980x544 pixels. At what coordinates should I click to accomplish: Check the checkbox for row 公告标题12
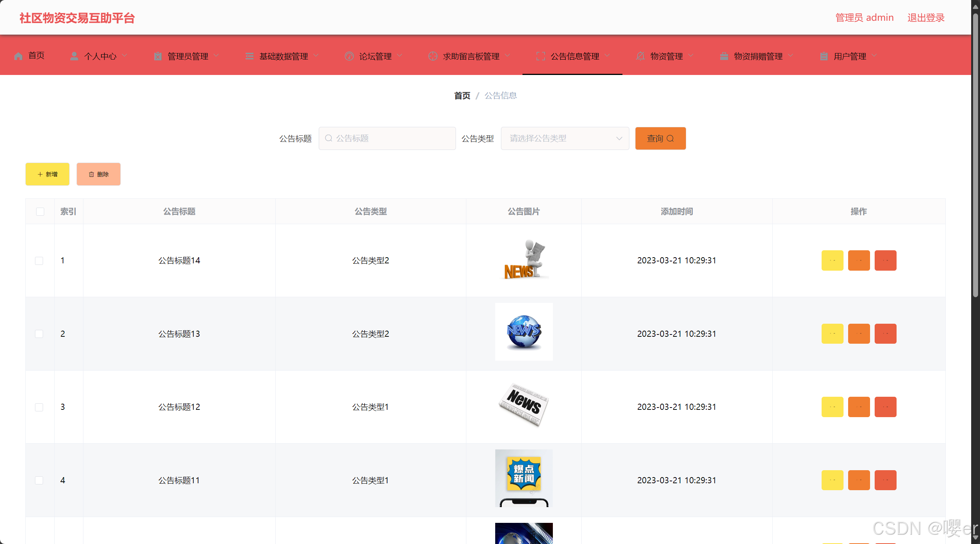click(x=39, y=407)
